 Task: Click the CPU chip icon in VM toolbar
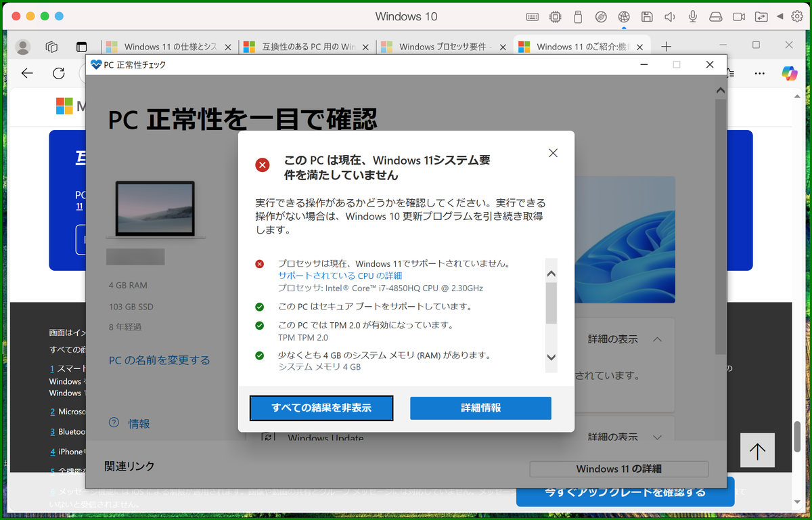pyautogui.click(x=556, y=16)
